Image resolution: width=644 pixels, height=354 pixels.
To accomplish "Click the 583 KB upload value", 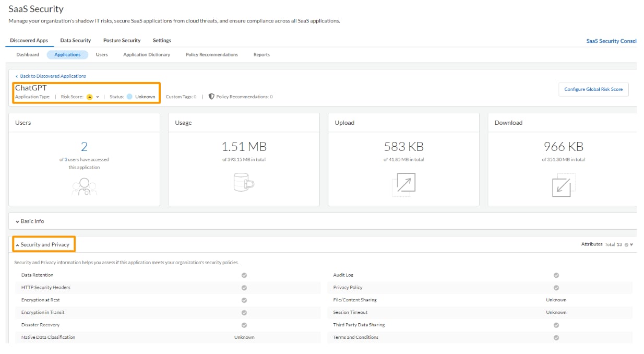I will point(403,146).
